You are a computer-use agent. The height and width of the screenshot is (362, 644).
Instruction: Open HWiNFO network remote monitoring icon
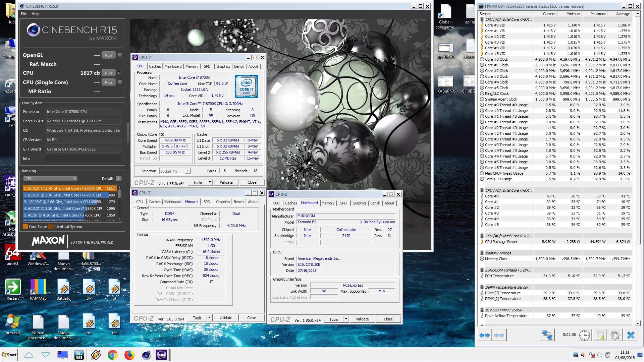coord(547,335)
